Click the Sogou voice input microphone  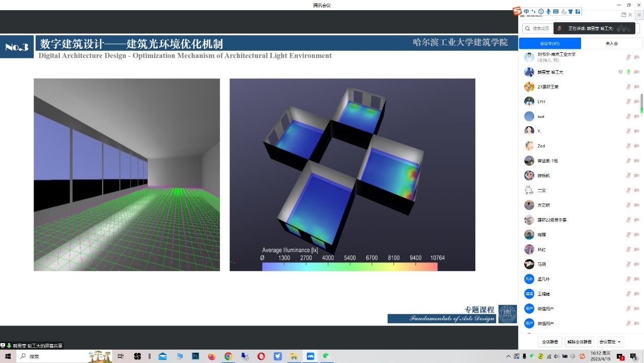[x=549, y=11]
